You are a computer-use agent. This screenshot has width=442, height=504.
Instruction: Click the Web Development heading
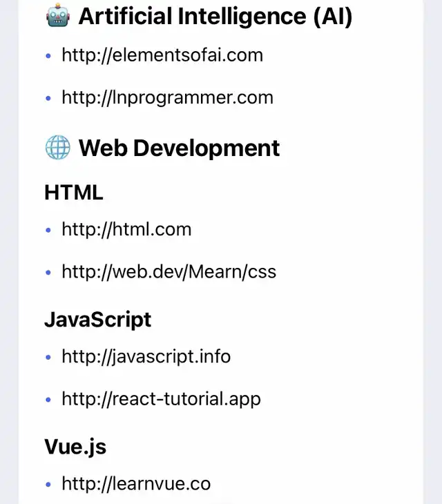click(x=179, y=148)
